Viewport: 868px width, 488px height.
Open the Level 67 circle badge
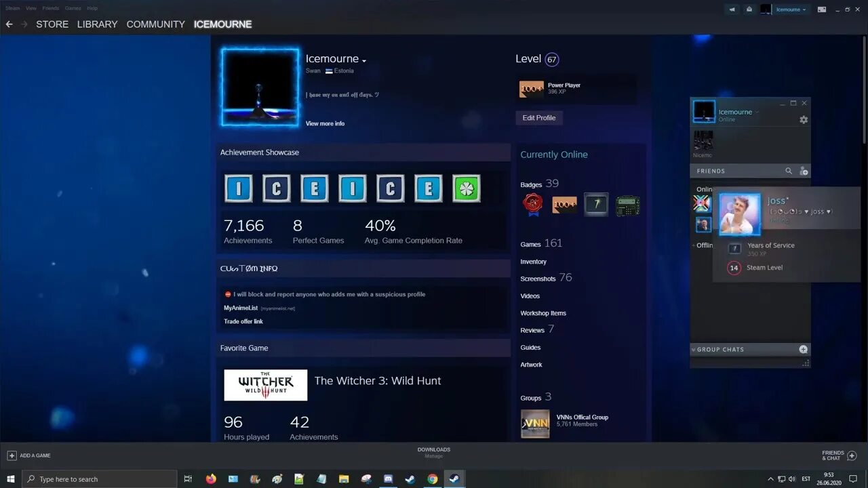coord(552,60)
